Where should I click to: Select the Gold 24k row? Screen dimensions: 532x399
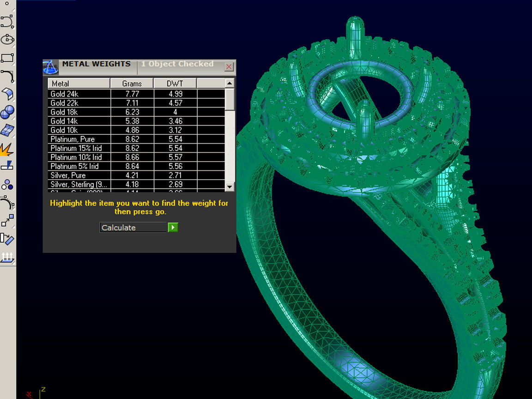136,94
